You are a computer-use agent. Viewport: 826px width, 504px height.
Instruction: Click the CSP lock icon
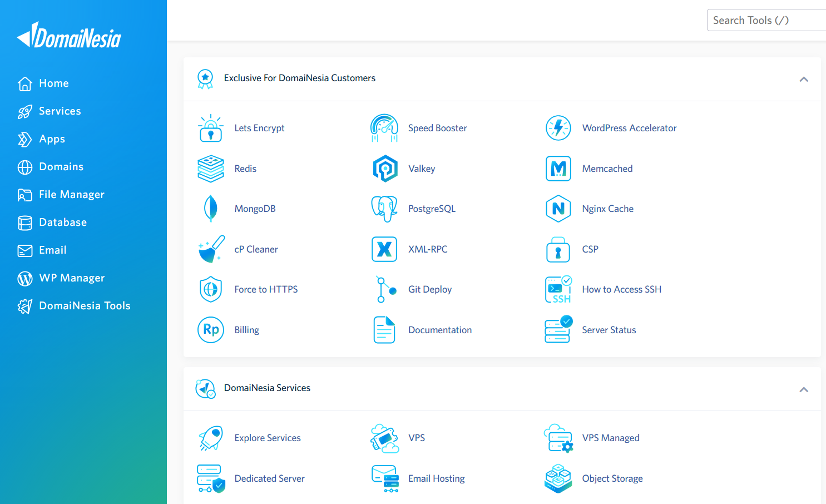(558, 249)
